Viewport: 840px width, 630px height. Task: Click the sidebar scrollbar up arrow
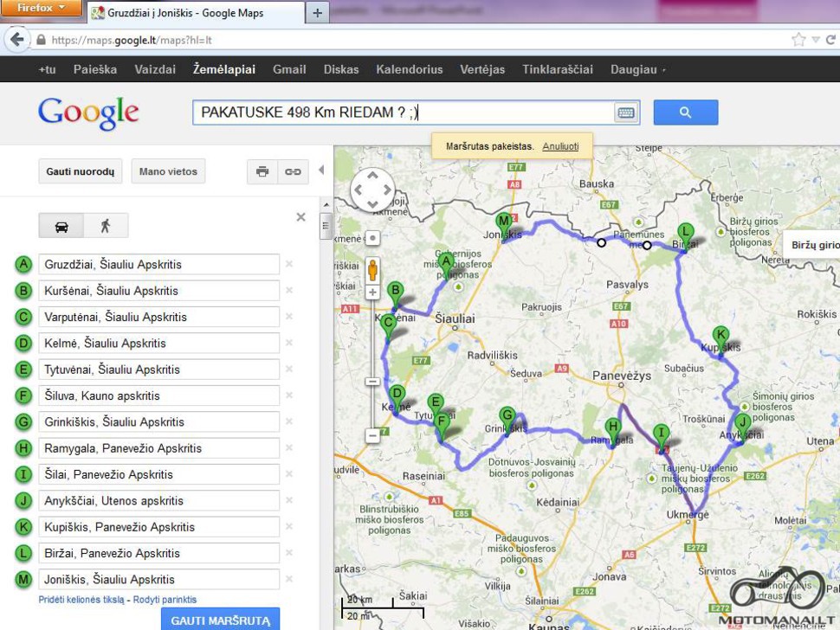326,205
